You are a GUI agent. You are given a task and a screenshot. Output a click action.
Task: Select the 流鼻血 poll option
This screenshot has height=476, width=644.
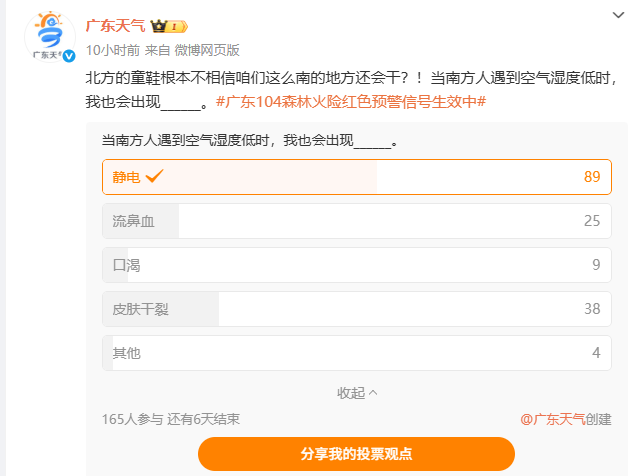click(356, 220)
